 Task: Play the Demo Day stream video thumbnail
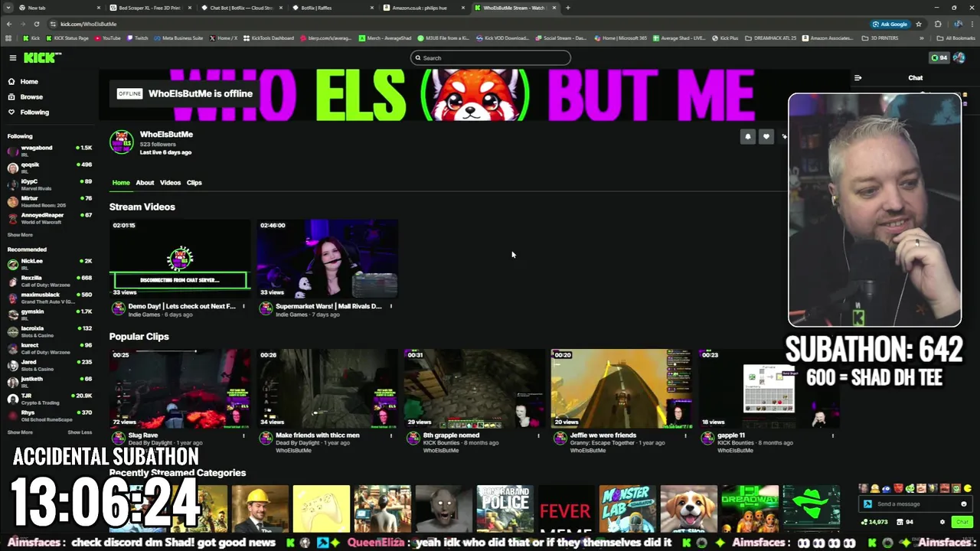180,259
